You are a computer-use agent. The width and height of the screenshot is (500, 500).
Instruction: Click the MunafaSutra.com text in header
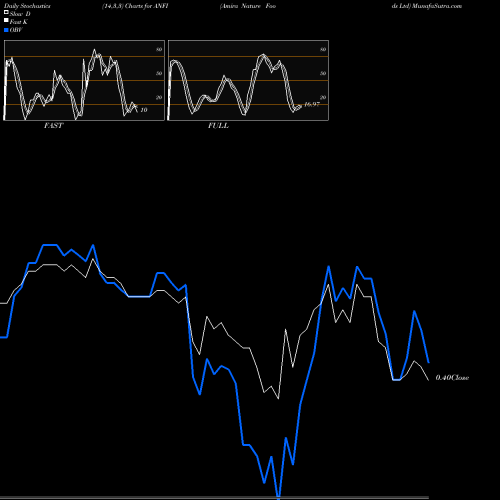[x=437, y=6]
